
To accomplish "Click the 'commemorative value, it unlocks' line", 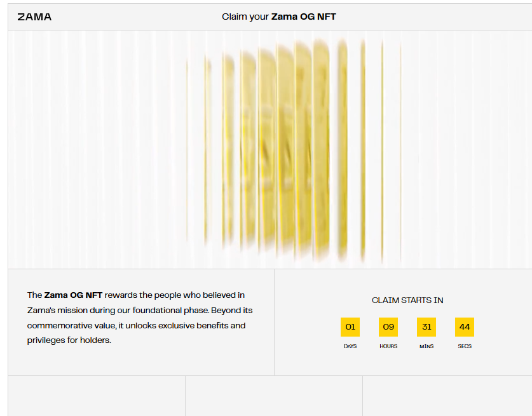I will pyautogui.click(x=136, y=325).
